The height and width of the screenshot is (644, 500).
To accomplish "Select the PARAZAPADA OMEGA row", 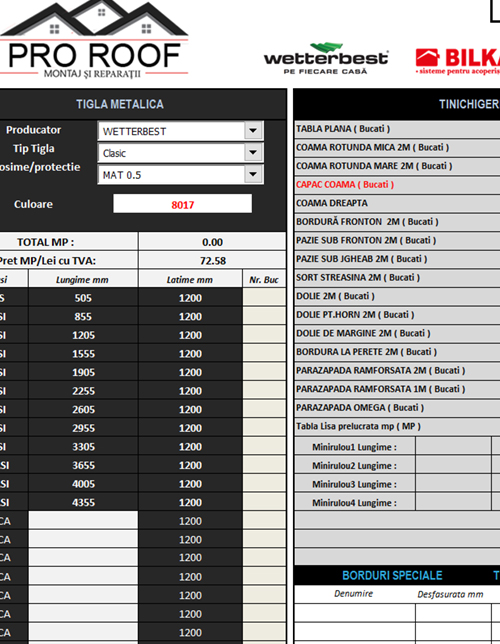I will (397, 407).
